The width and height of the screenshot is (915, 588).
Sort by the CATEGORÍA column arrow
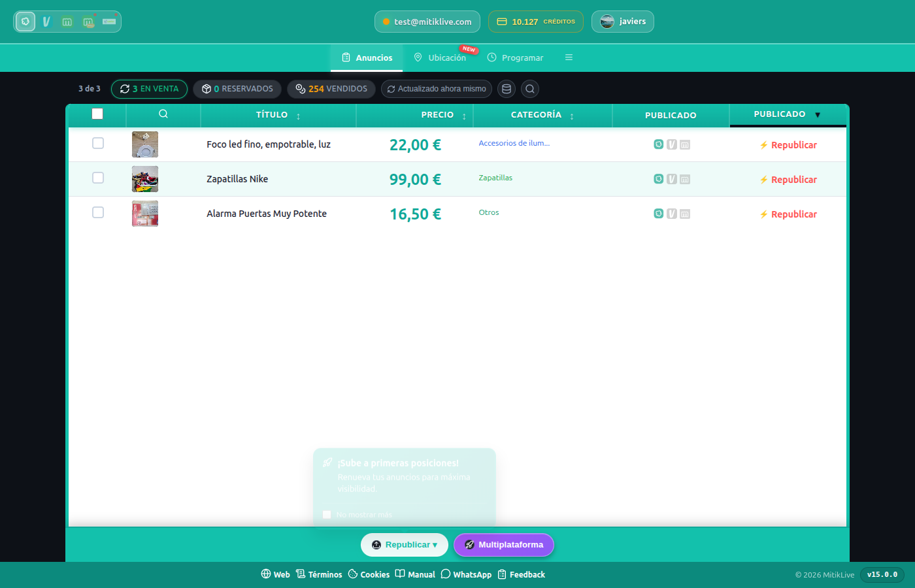tap(572, 116)
